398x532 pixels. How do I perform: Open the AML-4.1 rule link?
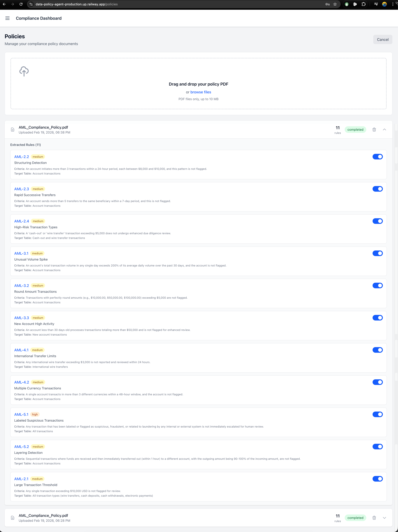21,350
